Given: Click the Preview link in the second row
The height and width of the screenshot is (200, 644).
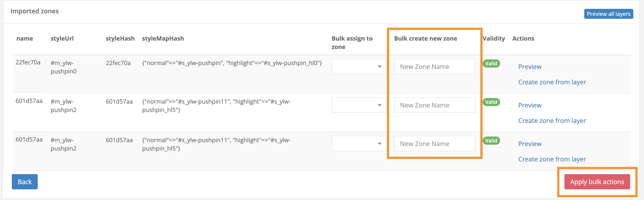Looking at the screenshot, I should coord(529,105).
